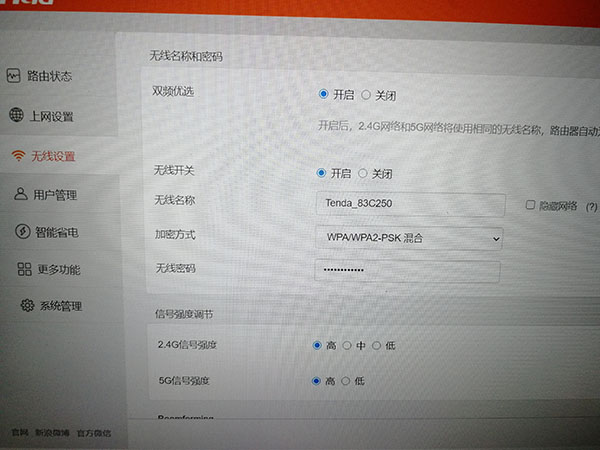
Task: Click the smart power saving icon
Action: point(24,232)
